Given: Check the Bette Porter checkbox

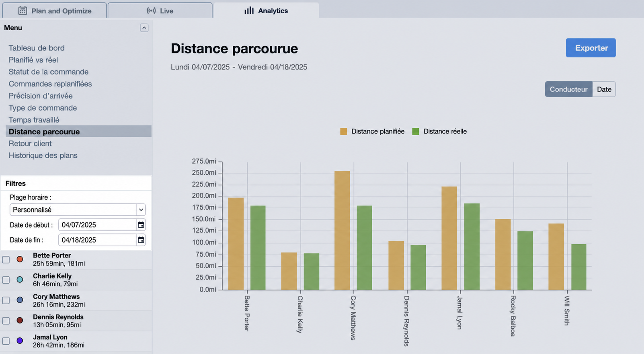Looking at the screenshot, I should (6, 259).
